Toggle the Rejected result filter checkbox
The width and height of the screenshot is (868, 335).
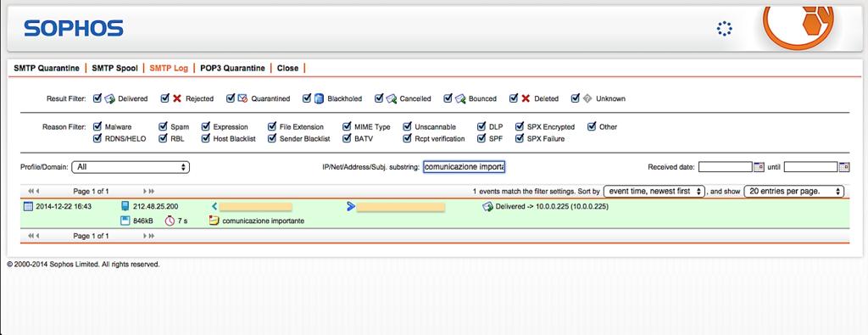coord(165,98)
